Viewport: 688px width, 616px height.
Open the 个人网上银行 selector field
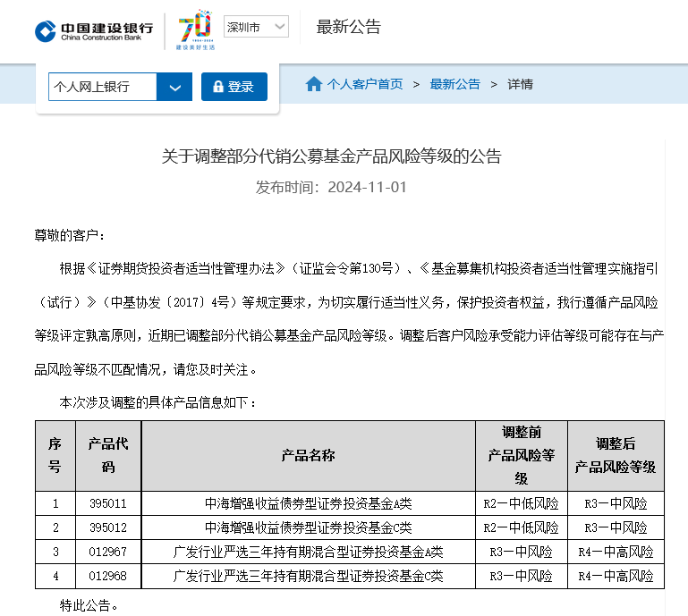pos(102,87)
